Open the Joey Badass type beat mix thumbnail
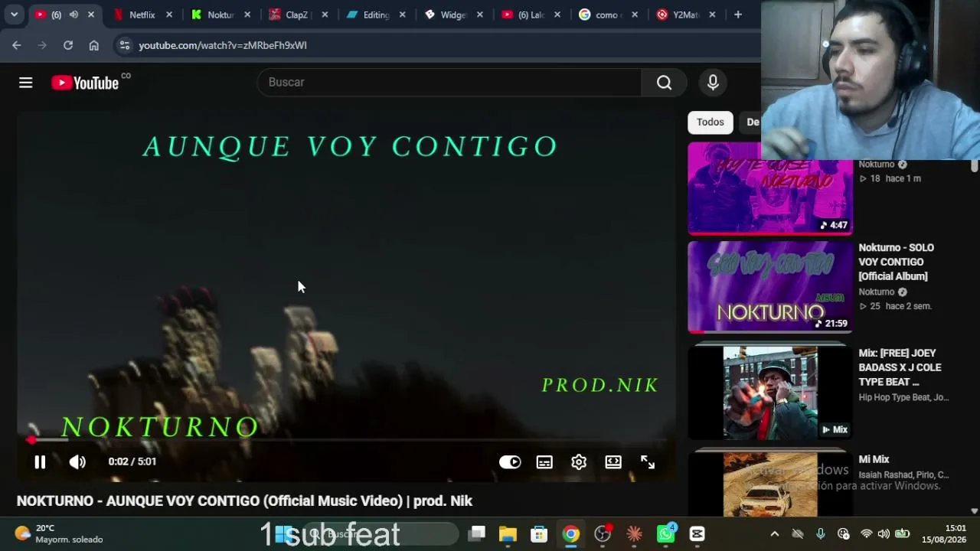The height and width of the screenshot is (551, 980). [x=770, y=393]
